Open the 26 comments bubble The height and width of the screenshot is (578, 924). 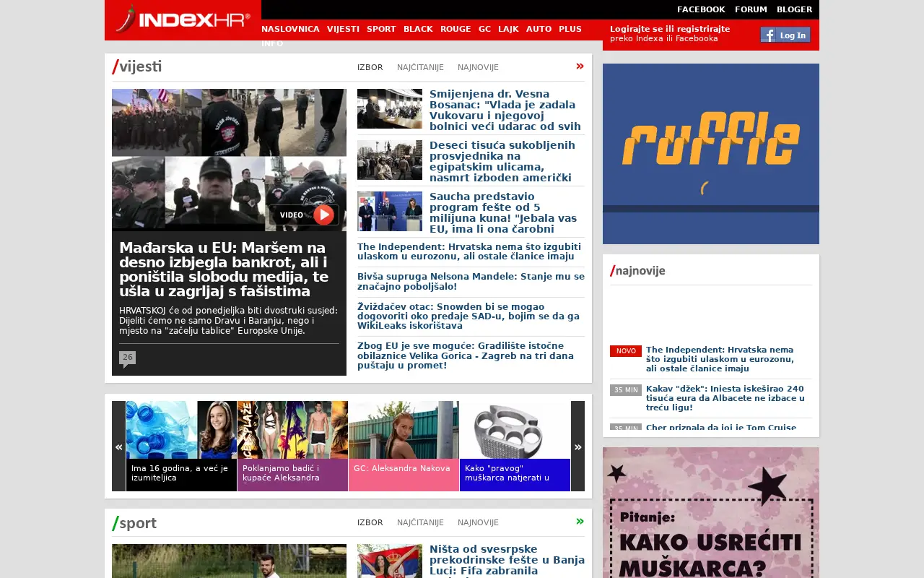[x=127, y=358]
